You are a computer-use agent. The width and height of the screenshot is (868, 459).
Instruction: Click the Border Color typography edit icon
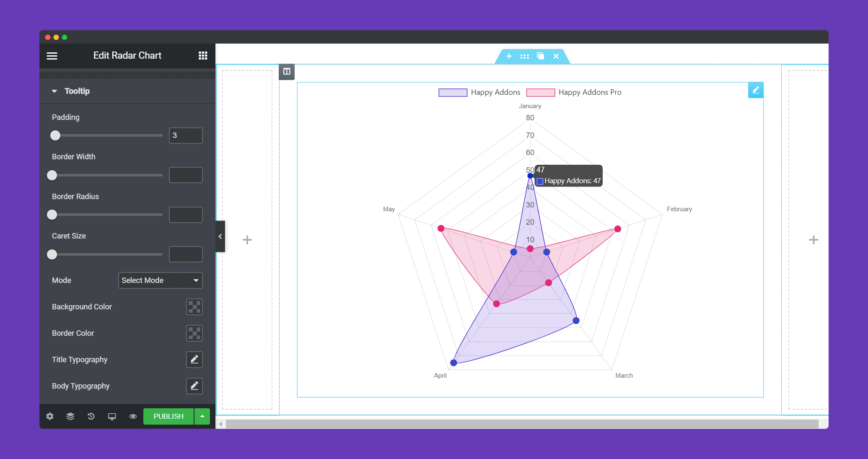194,332
